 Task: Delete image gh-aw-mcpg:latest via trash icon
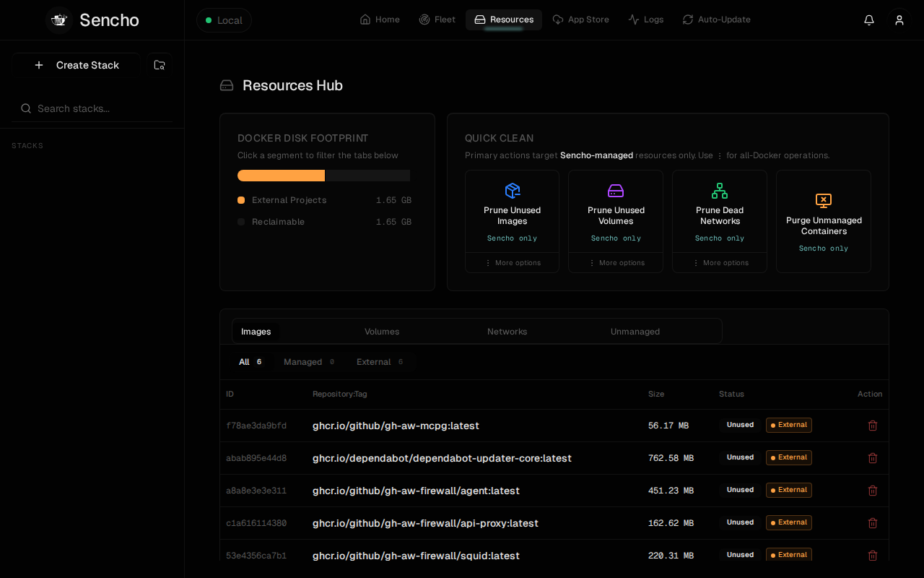[873, 426]
